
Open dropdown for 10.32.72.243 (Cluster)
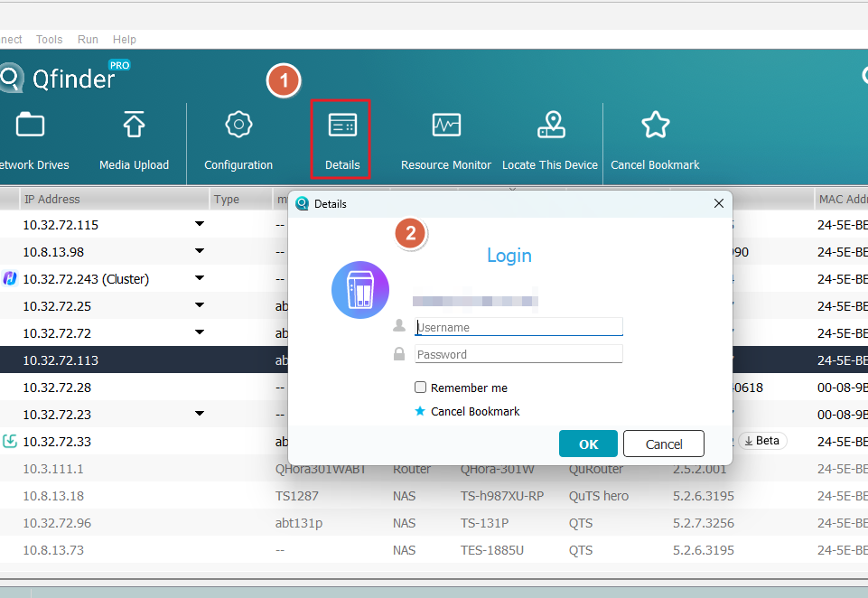tap(200, 278)
